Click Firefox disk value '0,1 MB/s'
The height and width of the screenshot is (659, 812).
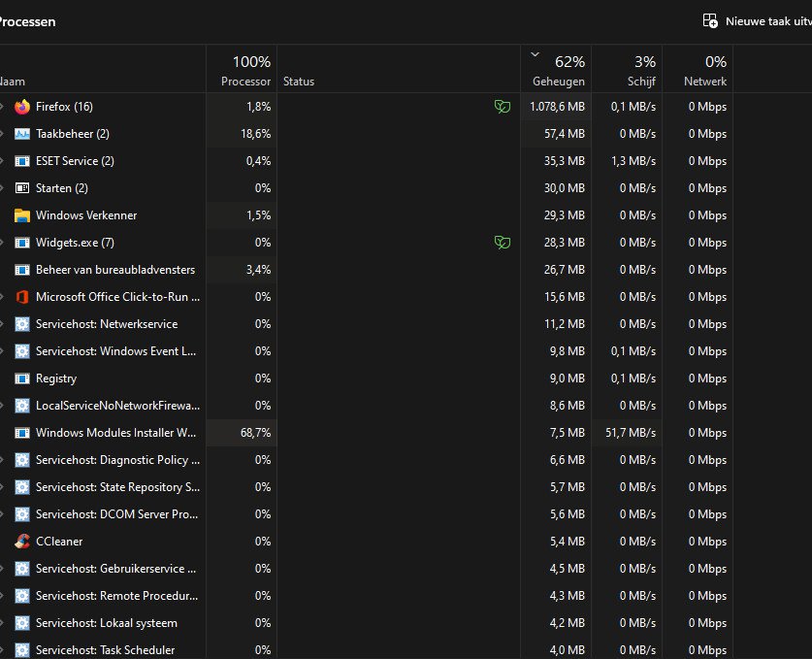[633, 107]
